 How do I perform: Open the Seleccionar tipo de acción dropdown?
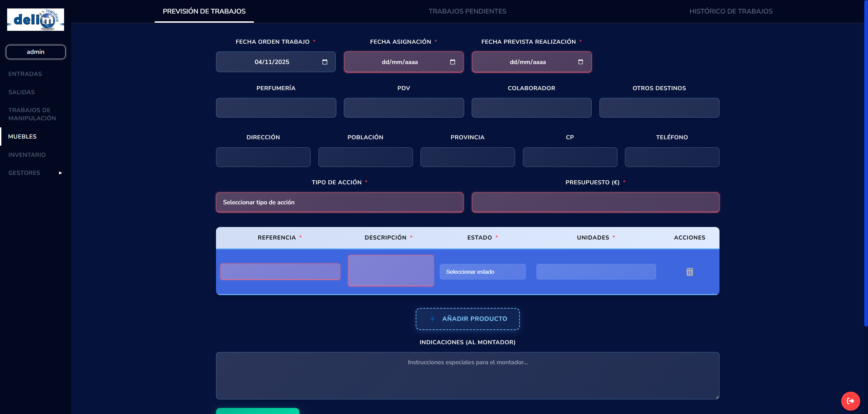click(x=339, y=202)
